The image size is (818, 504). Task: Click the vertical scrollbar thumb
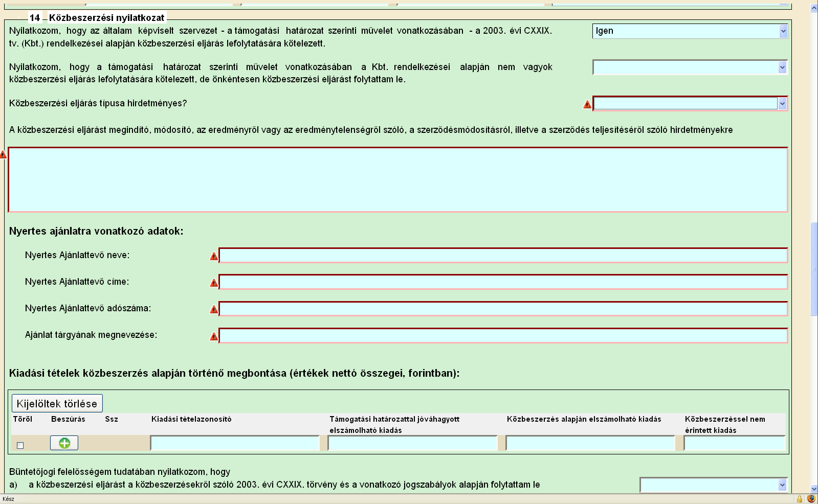814,269
